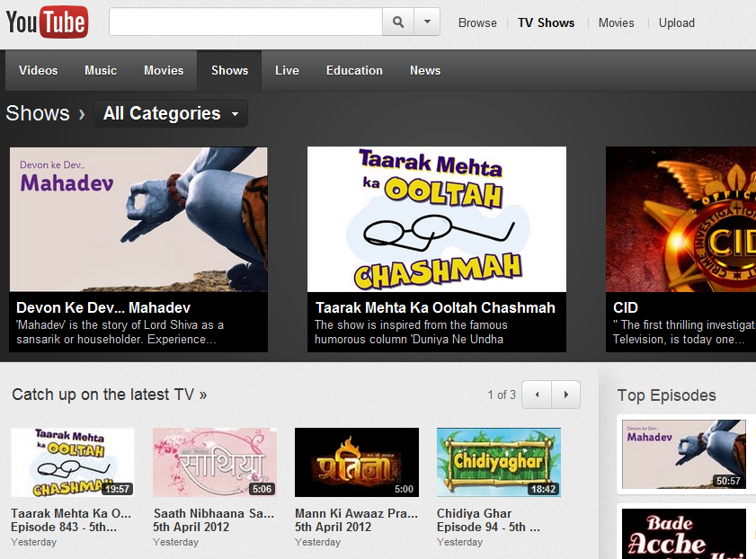The height and width of the screenshot is (559, 756).
Task: Switch to the Education tab
Action: tap(354, 70)
